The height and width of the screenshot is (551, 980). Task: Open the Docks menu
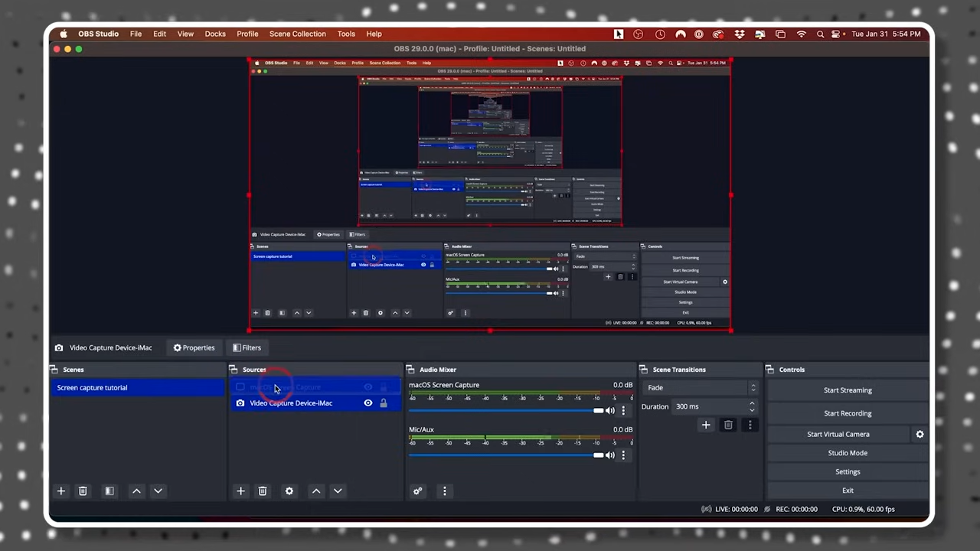215,34
